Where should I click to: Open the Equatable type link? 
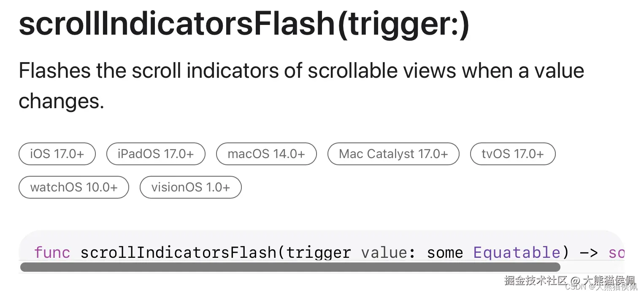[517, 253]
